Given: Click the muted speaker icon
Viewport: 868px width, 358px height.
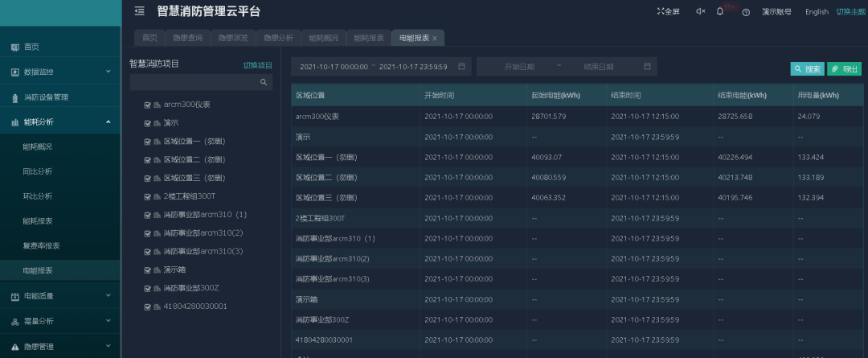Looking at the screenshot, I should [700, 11].
